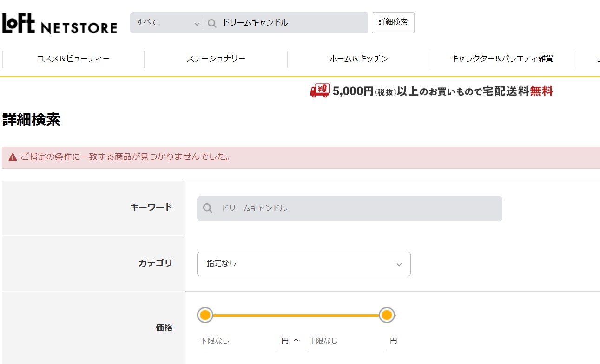
Task: Click the middle of the price slider track
Action: pos(296,315)
